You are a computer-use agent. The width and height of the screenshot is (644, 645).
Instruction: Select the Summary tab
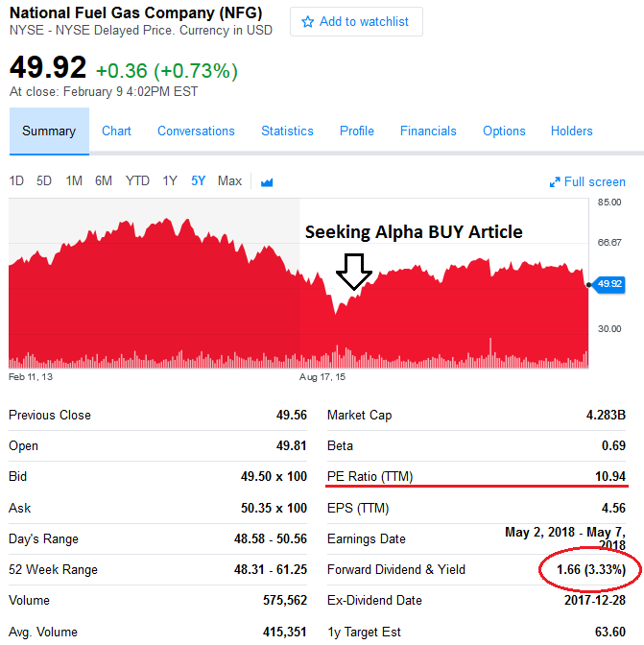[x=49, y=131]
